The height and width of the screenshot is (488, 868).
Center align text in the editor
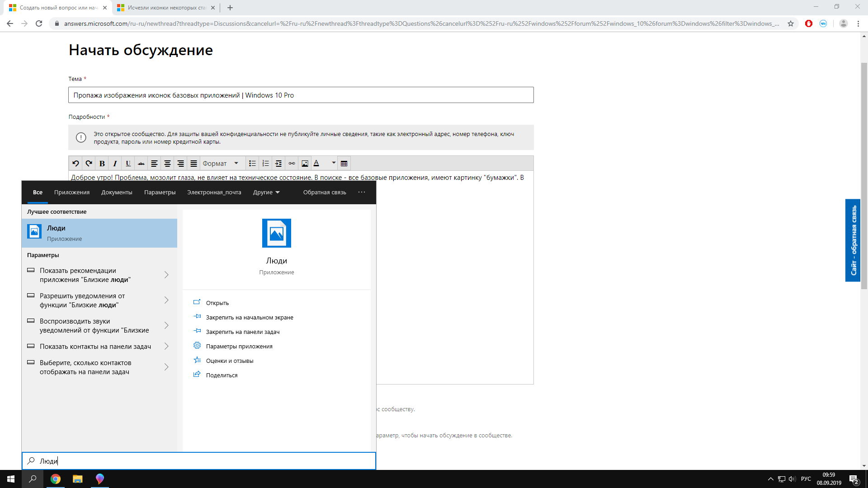pos(167,164)
